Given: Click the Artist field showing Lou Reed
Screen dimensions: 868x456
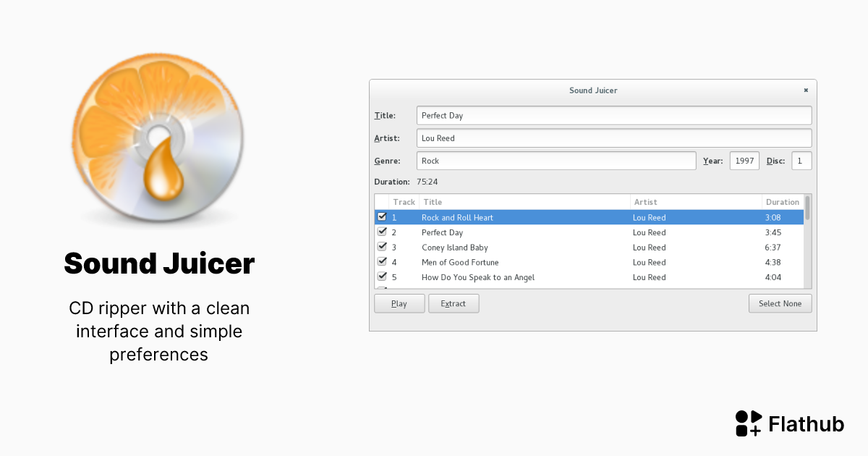Looking at the screenshot, I should 613,138.
